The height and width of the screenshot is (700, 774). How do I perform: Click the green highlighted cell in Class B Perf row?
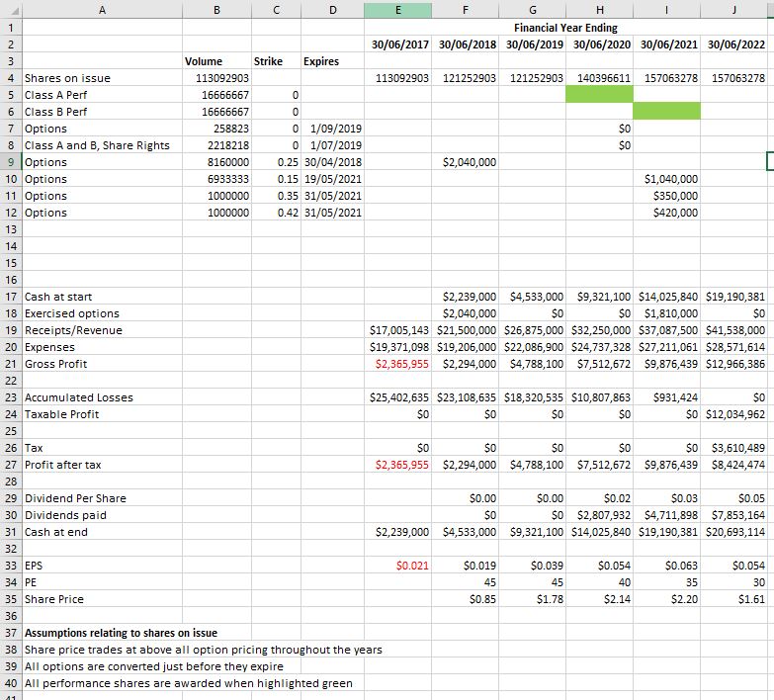pos(666,111)
